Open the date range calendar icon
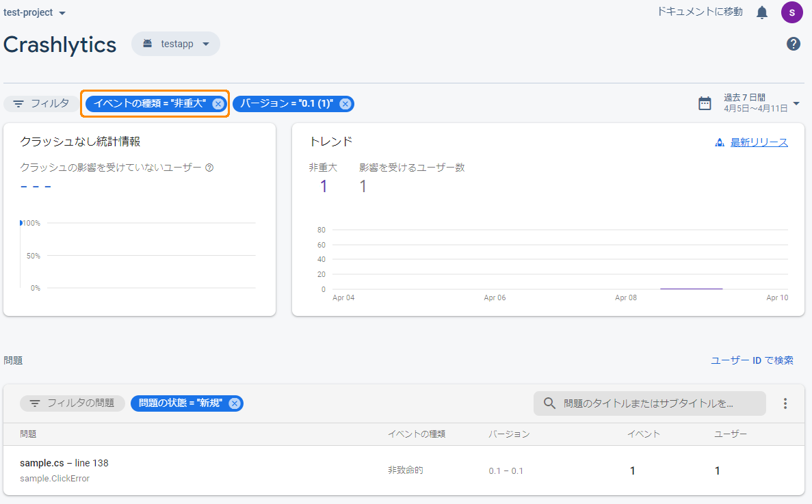This screenshot has width=812, height=504. [705, 103]
